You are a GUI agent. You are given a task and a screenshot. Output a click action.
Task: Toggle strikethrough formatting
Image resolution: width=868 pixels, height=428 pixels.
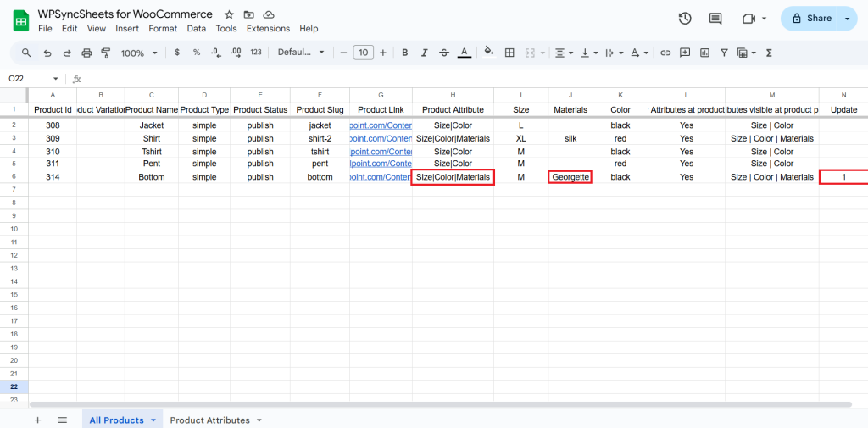click(444, 53)
